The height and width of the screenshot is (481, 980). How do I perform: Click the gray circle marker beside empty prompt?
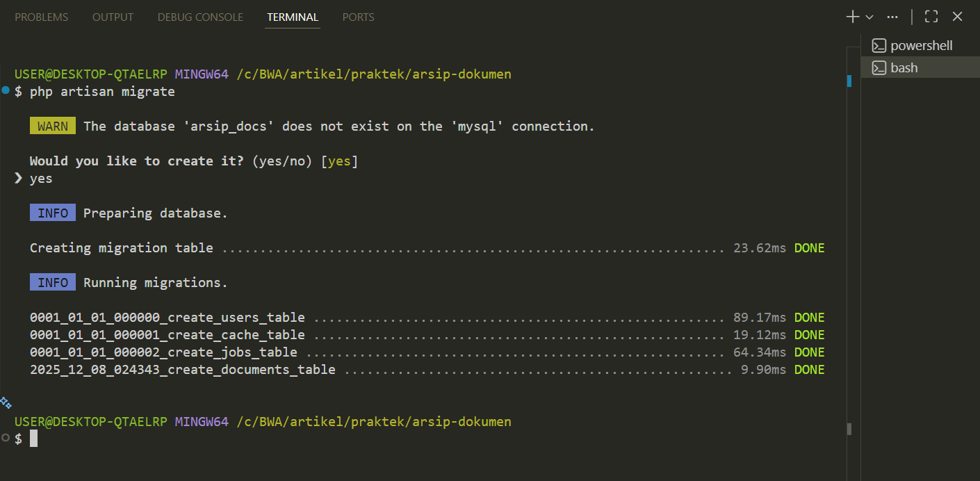(x=6, y=438)
